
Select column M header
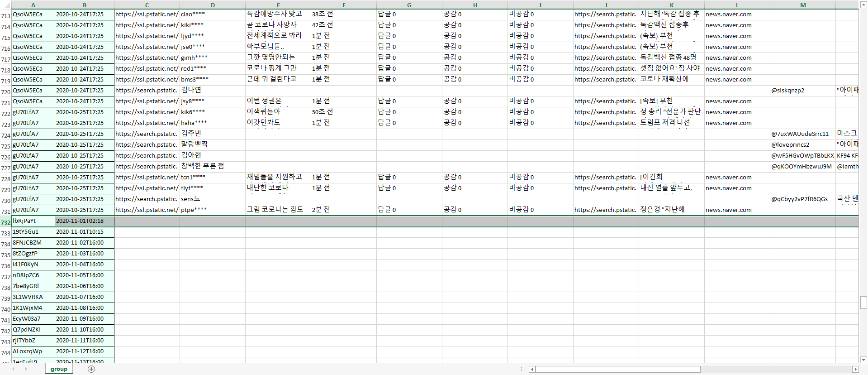[x=802, y=5]
